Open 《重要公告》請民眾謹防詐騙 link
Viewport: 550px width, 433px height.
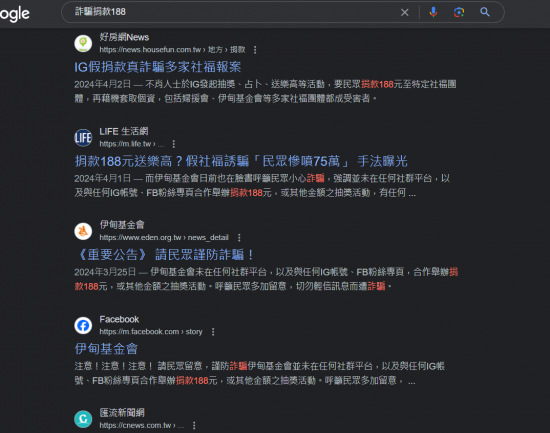coord(164,255)
